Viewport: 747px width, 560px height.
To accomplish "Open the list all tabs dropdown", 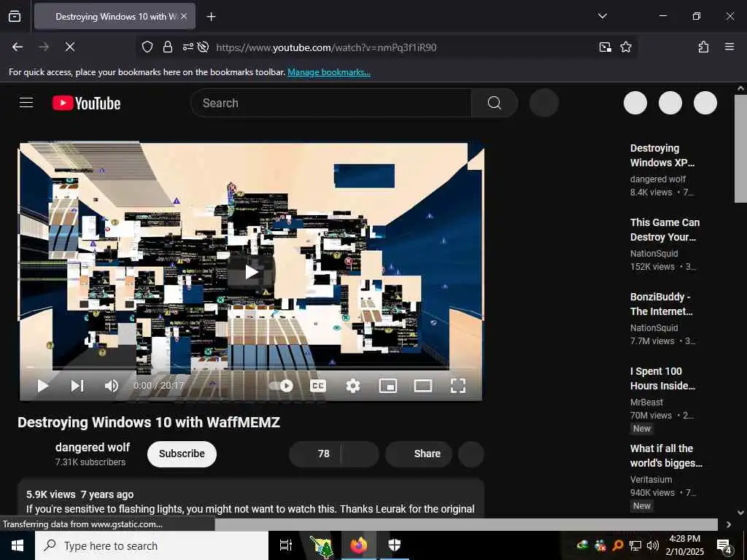I will 602,16.
